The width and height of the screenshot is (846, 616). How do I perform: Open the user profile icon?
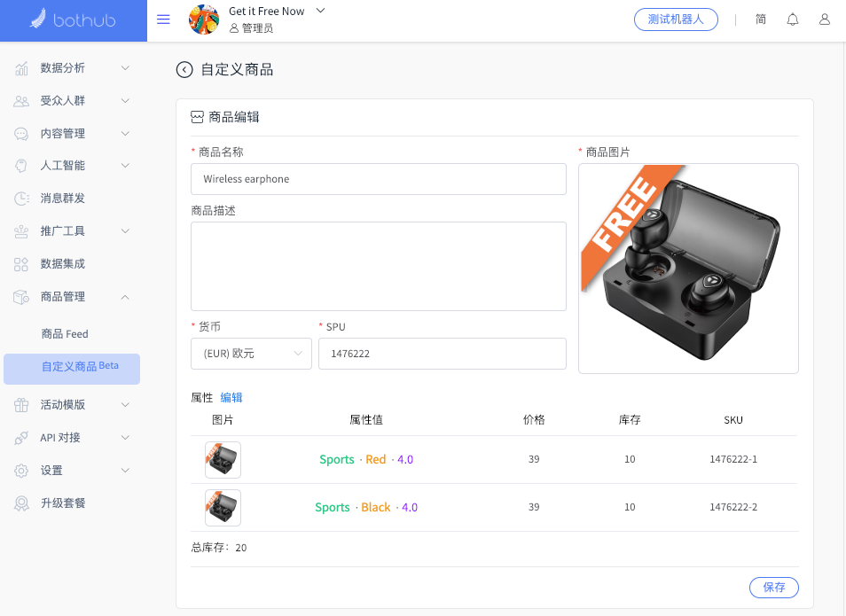pos(825,19)
